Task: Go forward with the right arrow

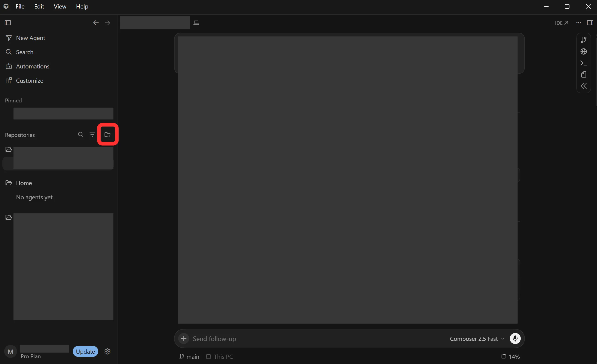Action: [108, 23]
